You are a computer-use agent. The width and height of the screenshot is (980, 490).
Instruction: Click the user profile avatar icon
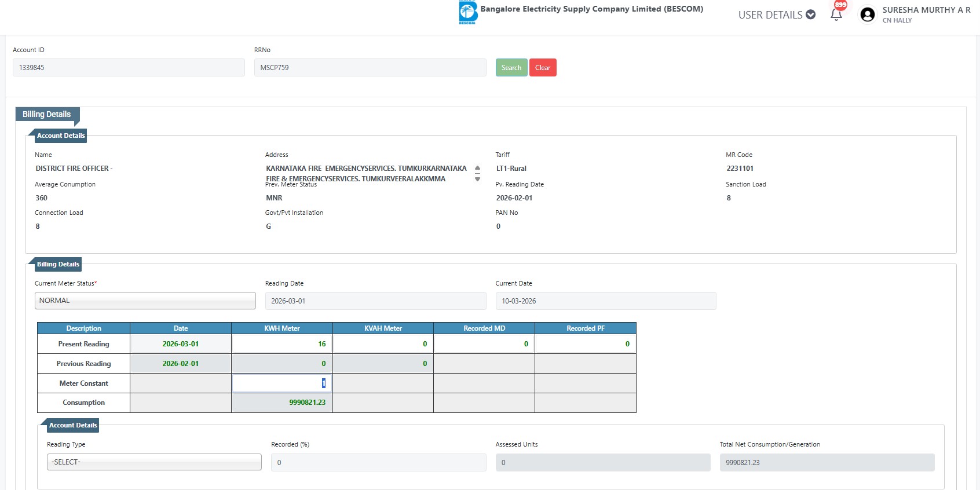point(867,14)
